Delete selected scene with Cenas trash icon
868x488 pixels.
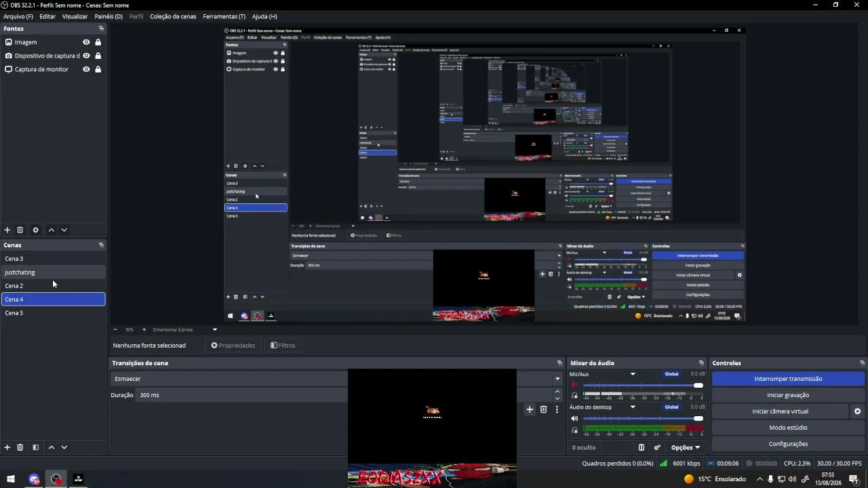click(20, 447)
